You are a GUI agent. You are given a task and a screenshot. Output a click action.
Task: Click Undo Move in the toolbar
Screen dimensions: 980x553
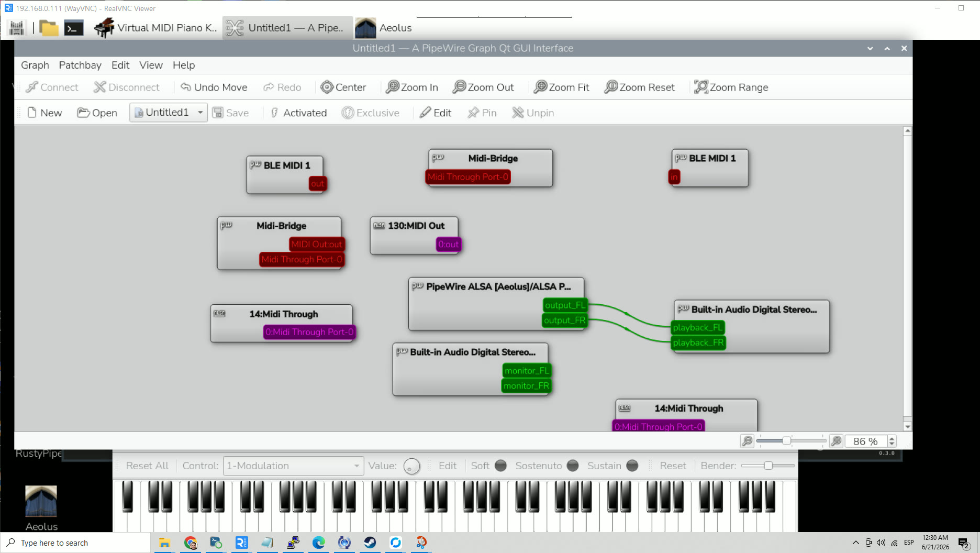coord(214,87)
